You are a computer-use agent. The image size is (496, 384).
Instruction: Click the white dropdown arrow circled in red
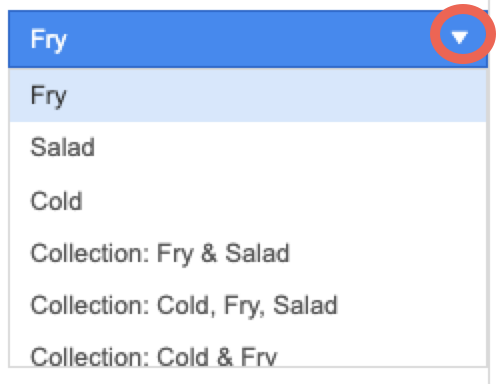coord(460,37)
